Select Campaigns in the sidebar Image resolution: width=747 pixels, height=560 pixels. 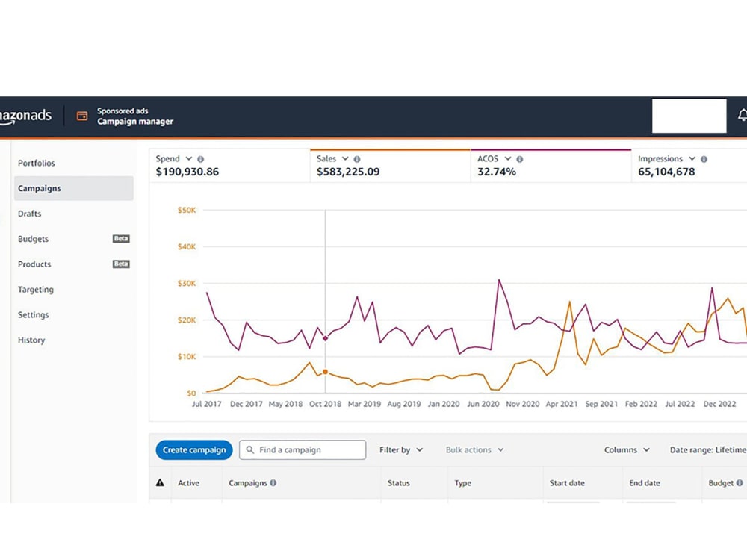74,188
